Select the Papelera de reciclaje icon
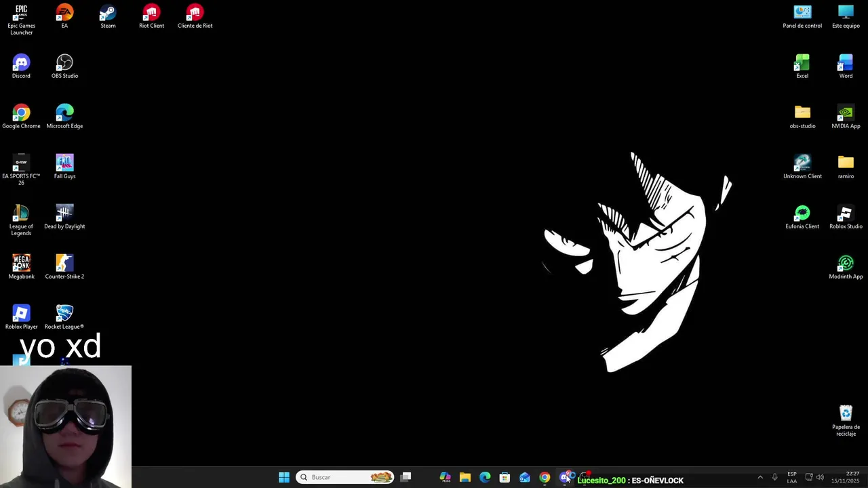 846,421
